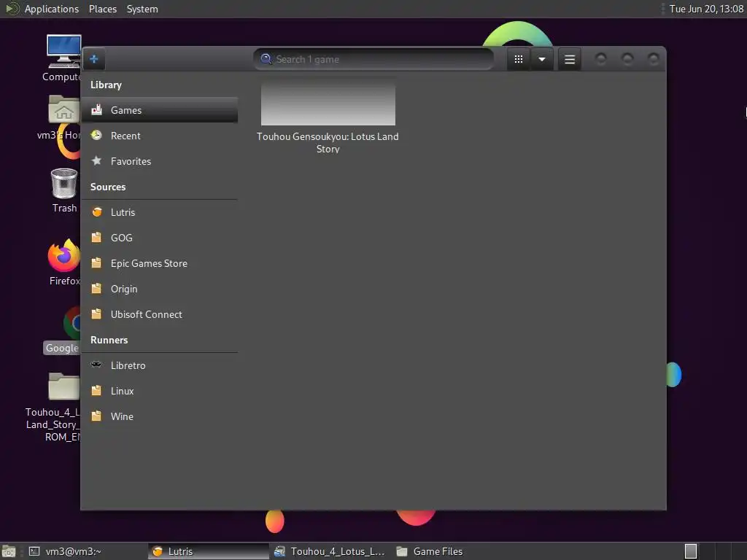Select the GOG source
Viewport: 747px width, 560px height.
(x=160, y=238)
